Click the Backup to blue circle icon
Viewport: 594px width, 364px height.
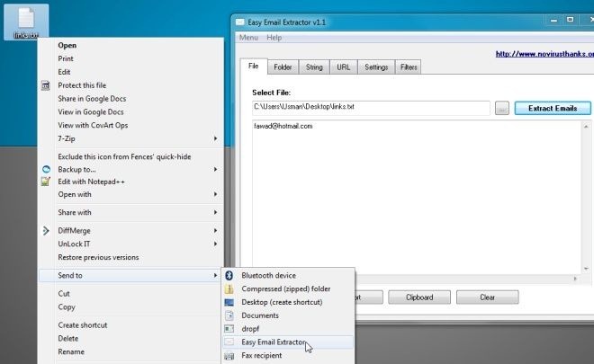pyautogui.click(x=46, y=169)
